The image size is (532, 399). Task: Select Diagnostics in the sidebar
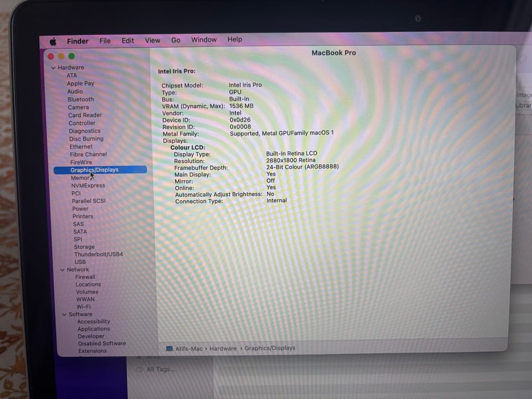[85, 131]
